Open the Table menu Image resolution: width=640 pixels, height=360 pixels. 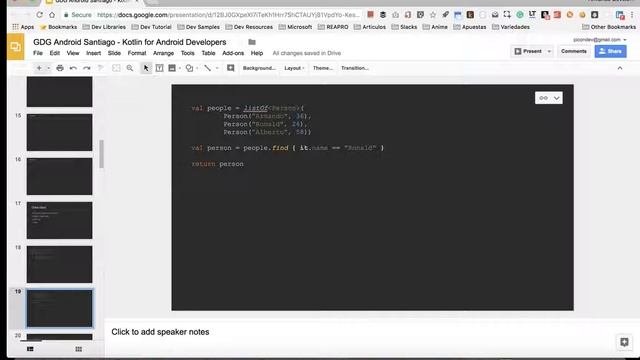tap(208, 53)
